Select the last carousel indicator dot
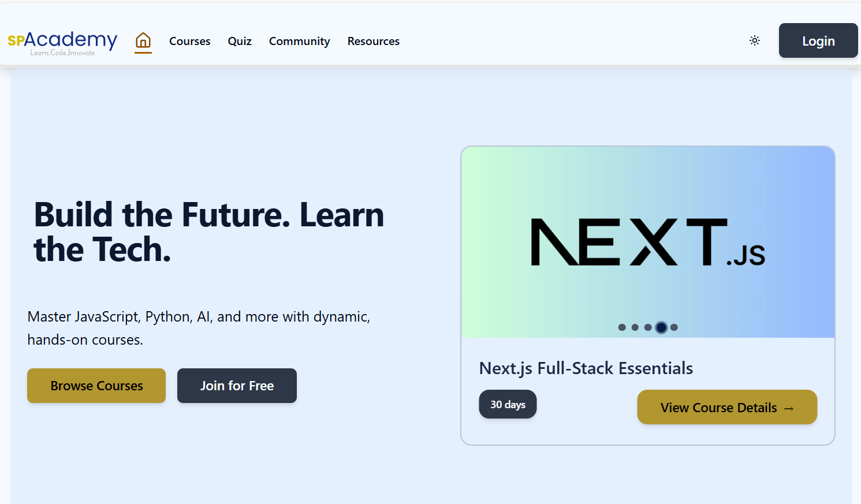This screenshot has width=861, height=504. [x=674, y=327]
